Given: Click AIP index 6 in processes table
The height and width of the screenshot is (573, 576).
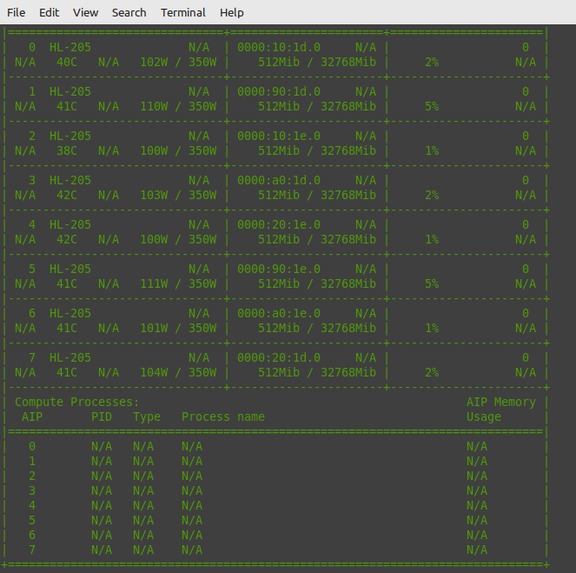Looking at the screenshot, I should coord(32,535).
